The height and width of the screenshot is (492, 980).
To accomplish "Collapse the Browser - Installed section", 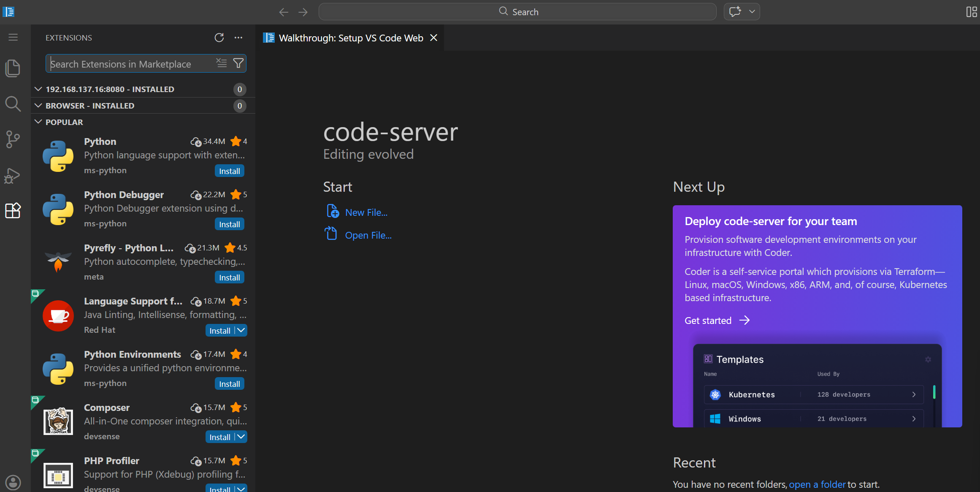I will [38, 106].
